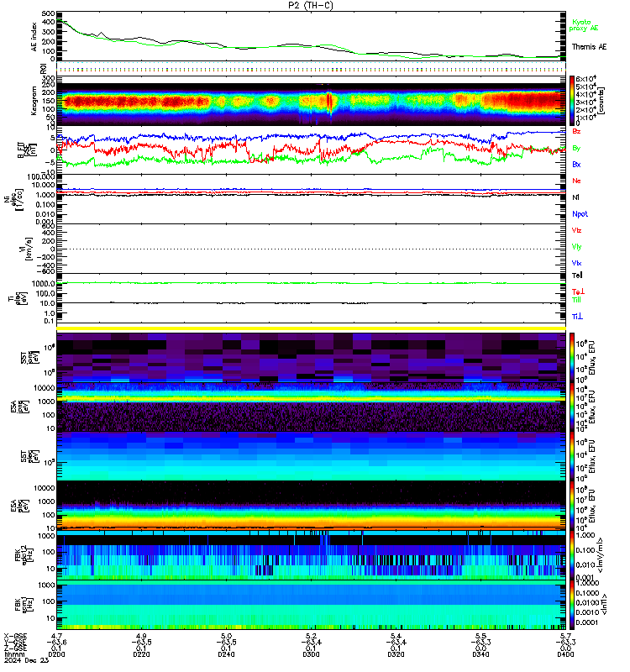Image resolution: width=630 pixels, height=672 pixels.
Task: Select the black Te parallel legend label
Action: tap(577, 276)
